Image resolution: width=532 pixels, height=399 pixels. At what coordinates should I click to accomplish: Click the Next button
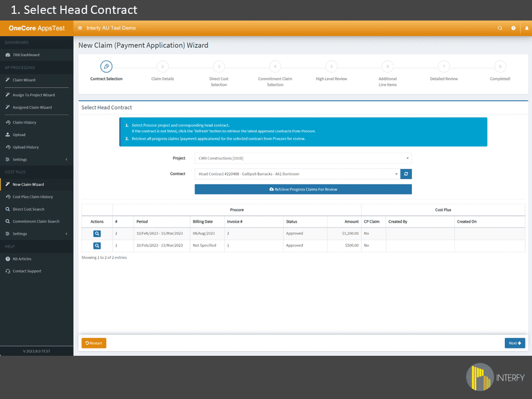point(515,343)
